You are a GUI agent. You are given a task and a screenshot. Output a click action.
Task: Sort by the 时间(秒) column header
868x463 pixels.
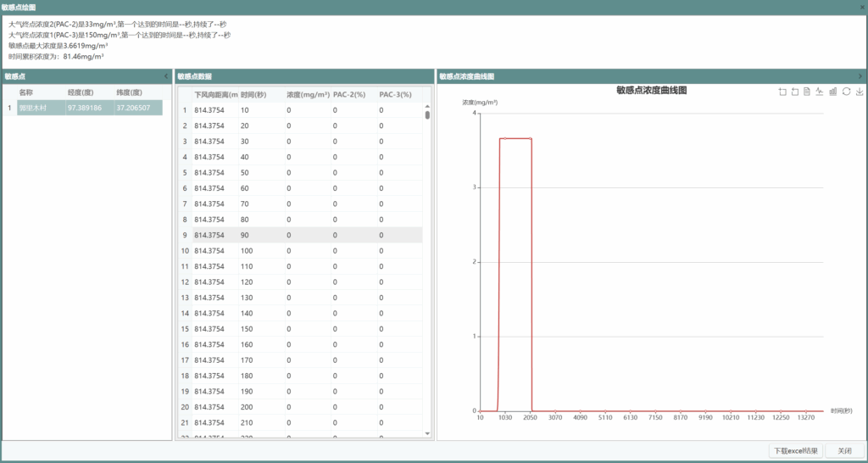253,95
